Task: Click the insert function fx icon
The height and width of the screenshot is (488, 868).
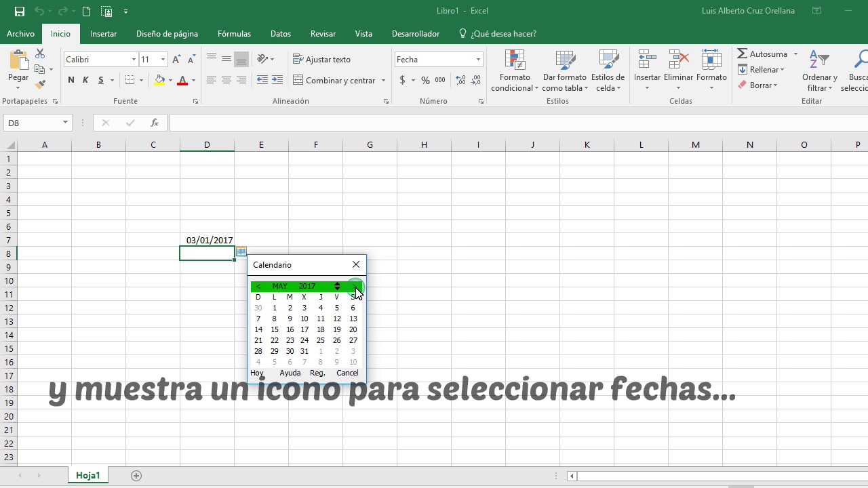Action: point(155,123)
